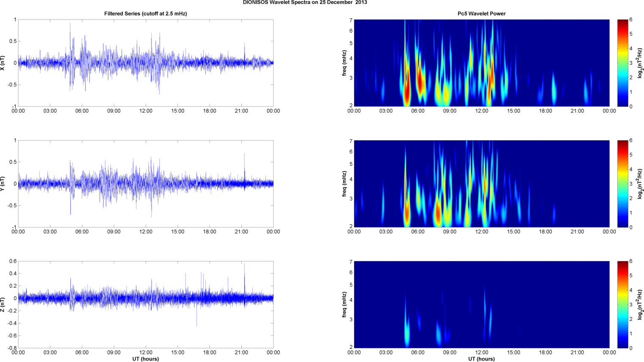Click the top spectrogram's color bar
644x362 pixels.
coord(622,63)
